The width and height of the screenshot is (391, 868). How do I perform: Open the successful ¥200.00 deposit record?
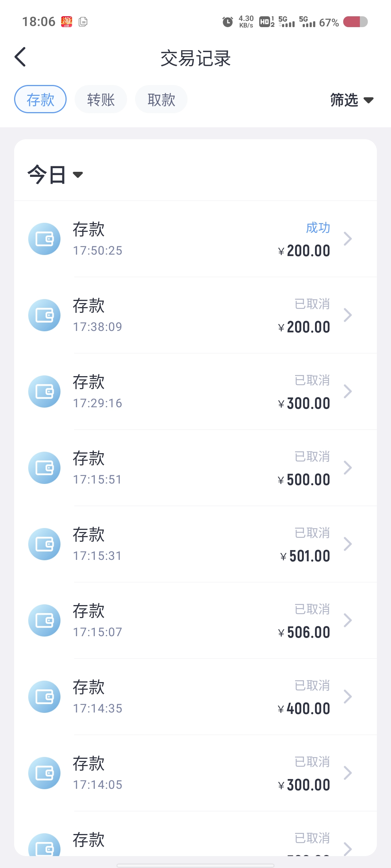195,239
